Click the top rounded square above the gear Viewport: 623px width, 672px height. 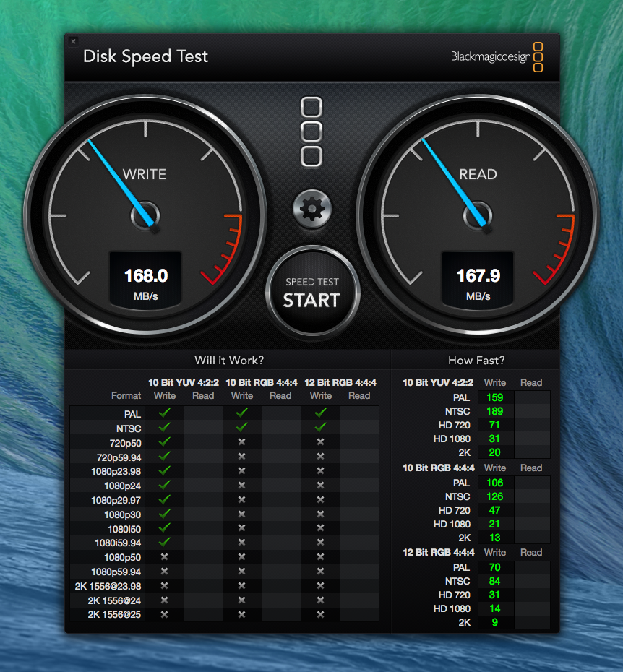point(311,108)
